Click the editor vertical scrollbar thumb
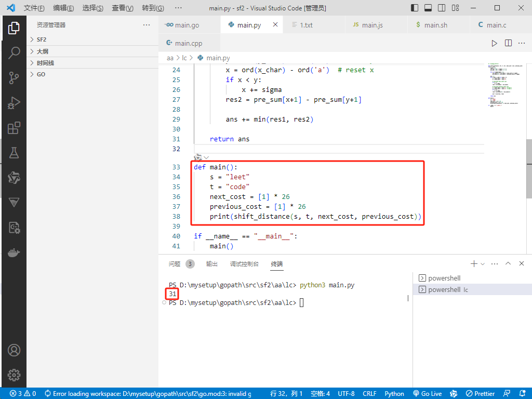532x399 pixels. click(529, 169)
